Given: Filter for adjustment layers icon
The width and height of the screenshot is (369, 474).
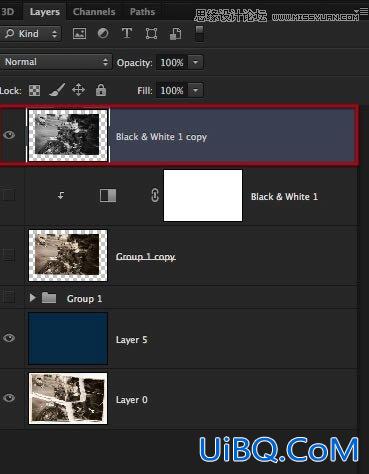Looking at the screenshot, I should tap(103, 33).
